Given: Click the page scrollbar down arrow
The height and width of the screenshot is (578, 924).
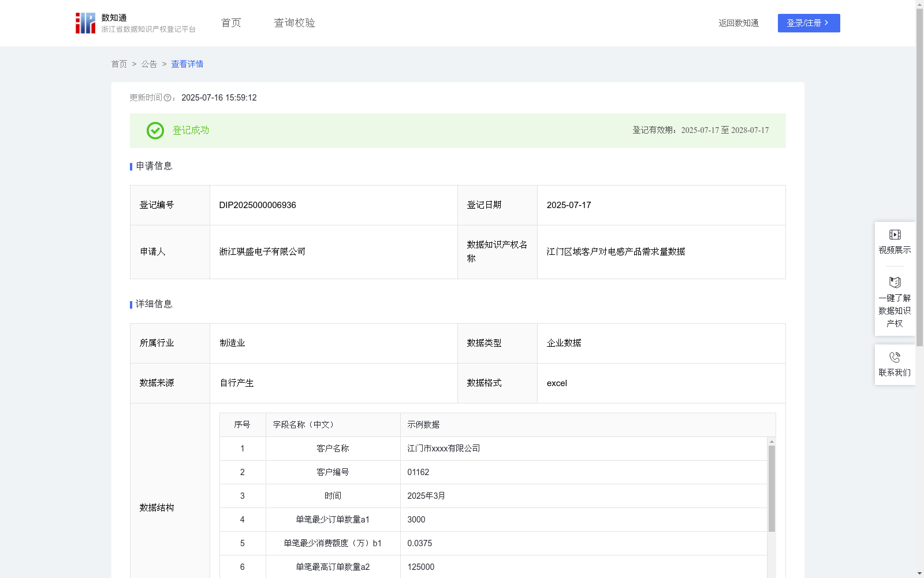Looking at the screenshot, I should click(x=919, y=573).
